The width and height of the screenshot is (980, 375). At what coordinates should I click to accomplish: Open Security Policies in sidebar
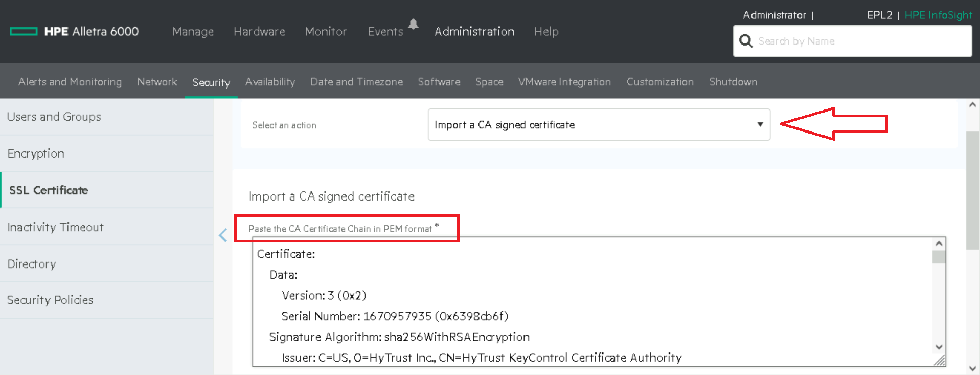tap(107, 300)
